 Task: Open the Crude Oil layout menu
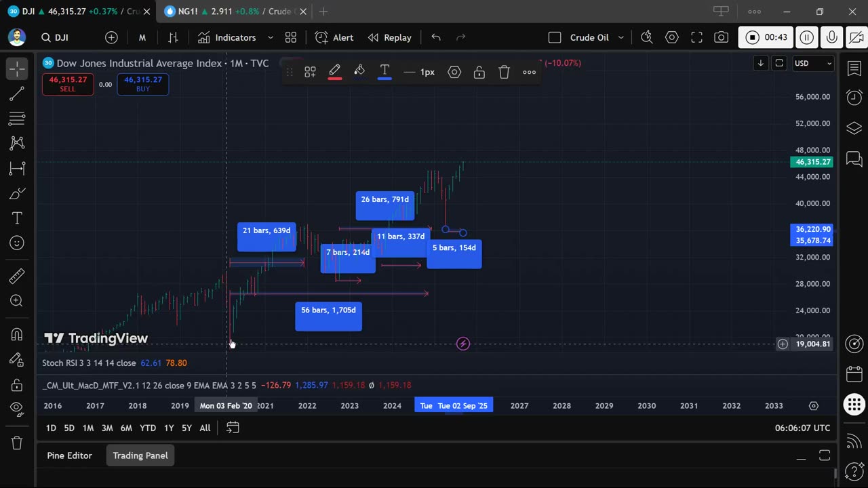pyautogui.click(x=597, y=37)
